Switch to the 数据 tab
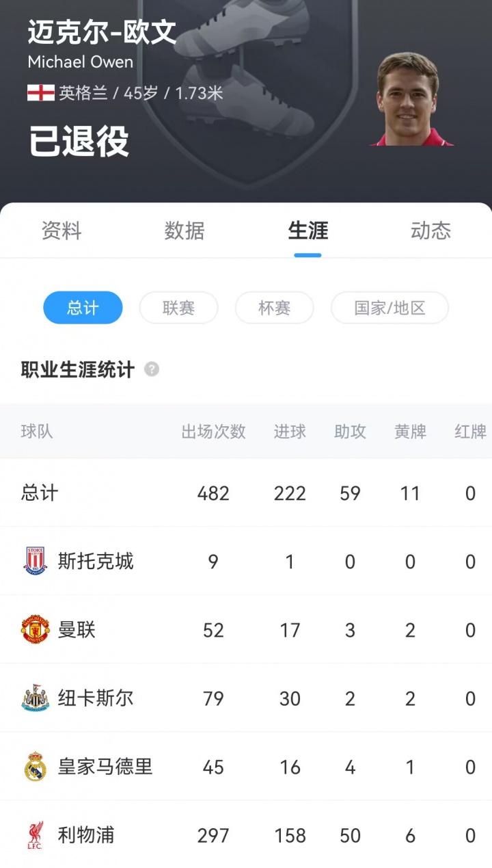This screenshot has width=492, height=868. click(184, 231)
